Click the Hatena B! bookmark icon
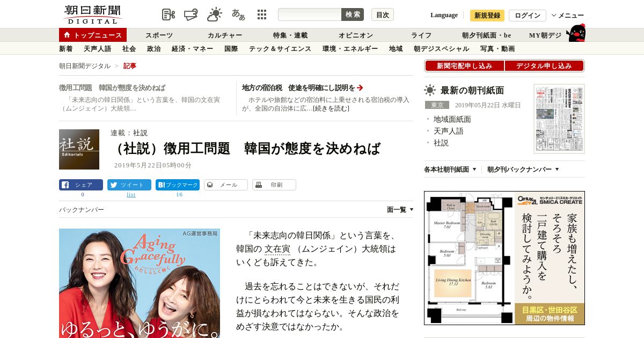This screenshot has width=644, height=338. point(161,185)
